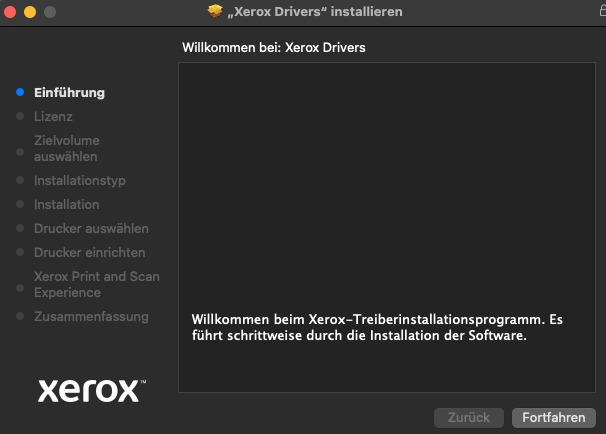
Task: Select the Einführung step
Action: point(69,93)
